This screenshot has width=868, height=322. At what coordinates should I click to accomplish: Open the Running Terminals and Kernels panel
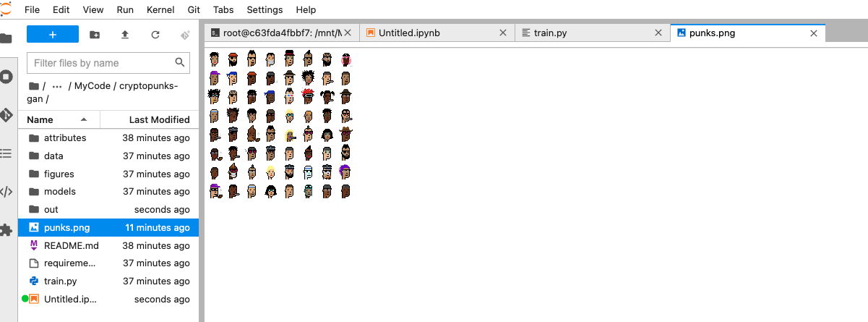click(6, 77)
